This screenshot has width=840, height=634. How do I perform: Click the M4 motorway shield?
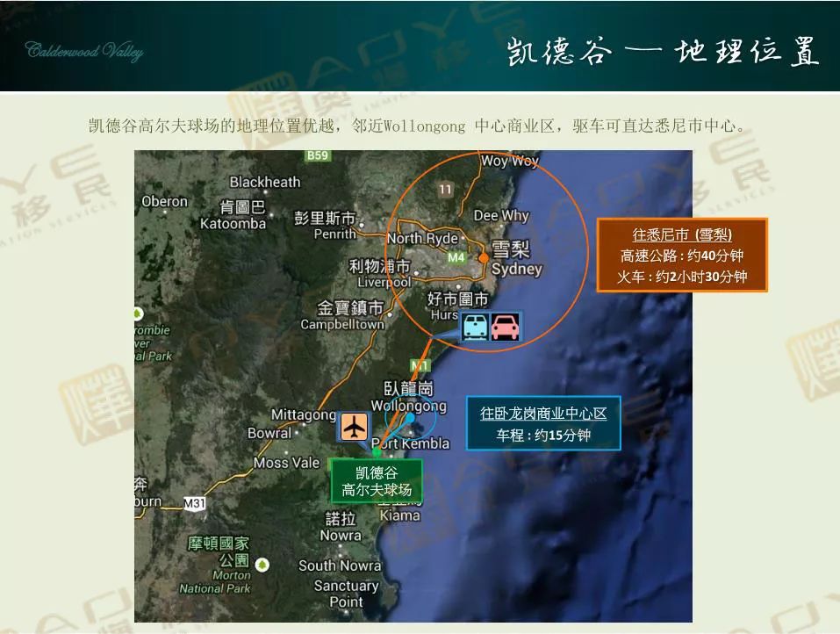click(x=456, y=258)
